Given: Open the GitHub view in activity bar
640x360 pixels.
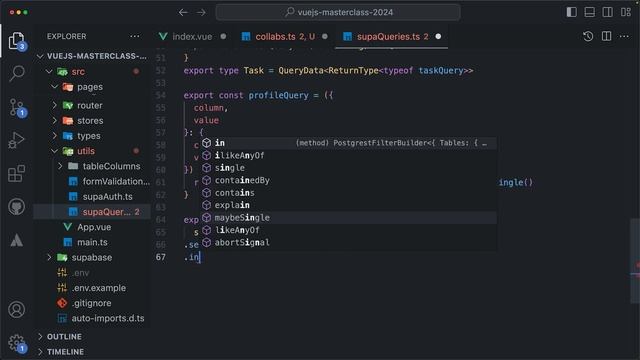Looking at the screenshot, I should coord(17,207).
